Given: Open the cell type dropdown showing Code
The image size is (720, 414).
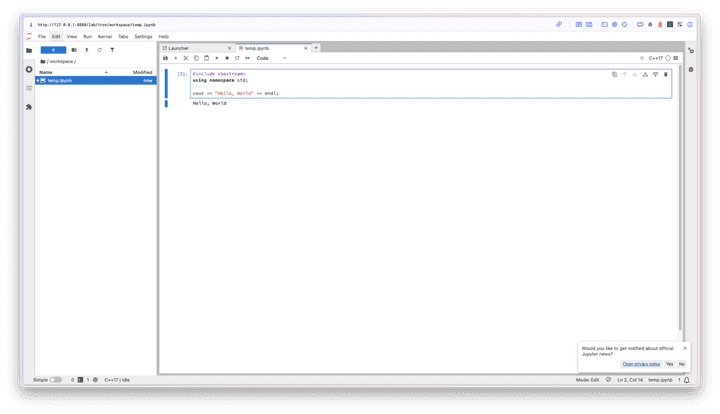Looking at the screenshot, I should coord(271,58).
